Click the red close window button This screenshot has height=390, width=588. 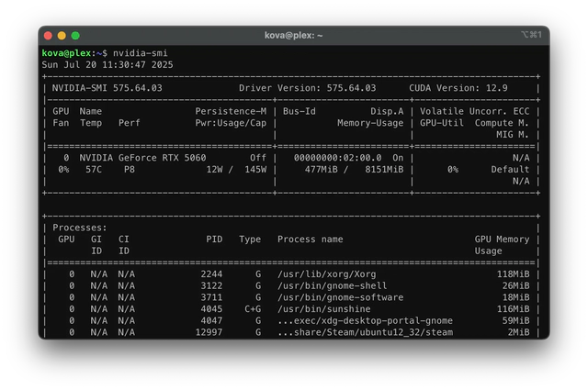coord(49,35)
